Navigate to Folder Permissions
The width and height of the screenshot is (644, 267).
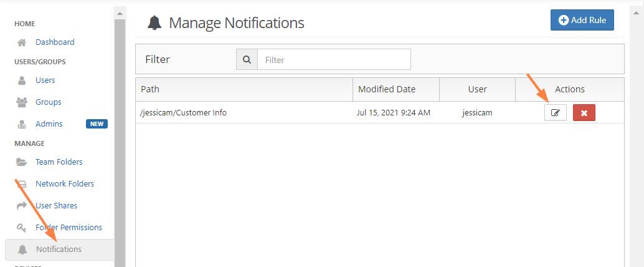[x=69, y=228]
